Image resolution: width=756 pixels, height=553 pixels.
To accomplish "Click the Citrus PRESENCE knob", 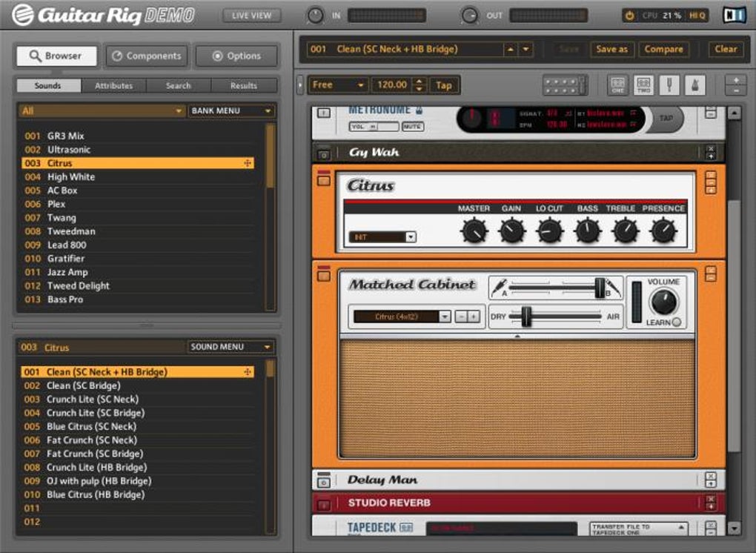I will 663,231.
